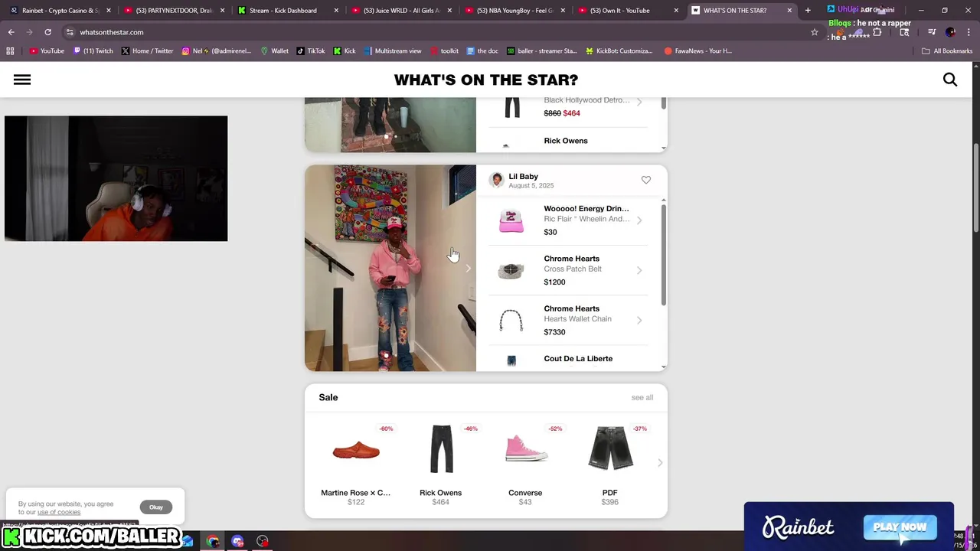The image size is (980, 551).
Task: Expand the Chrome Hearts Hearts Wallet Chain chevron
Action: point(639,320)
